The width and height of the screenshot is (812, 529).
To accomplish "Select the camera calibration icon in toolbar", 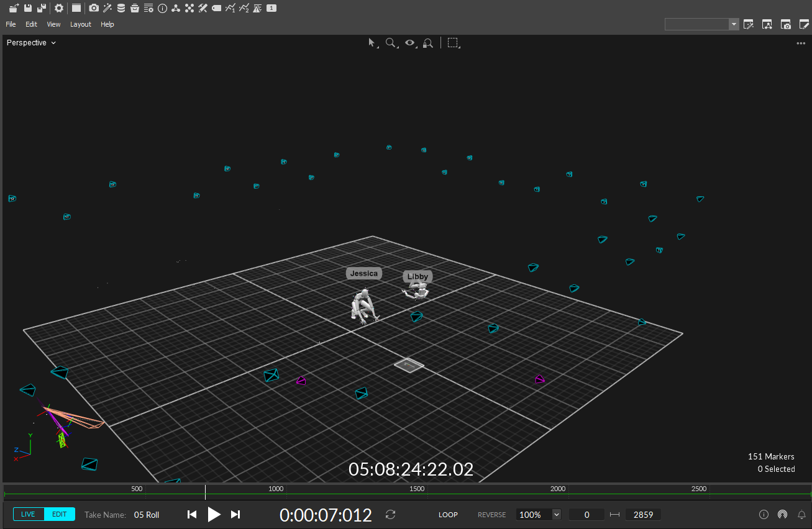I will 94,8.
